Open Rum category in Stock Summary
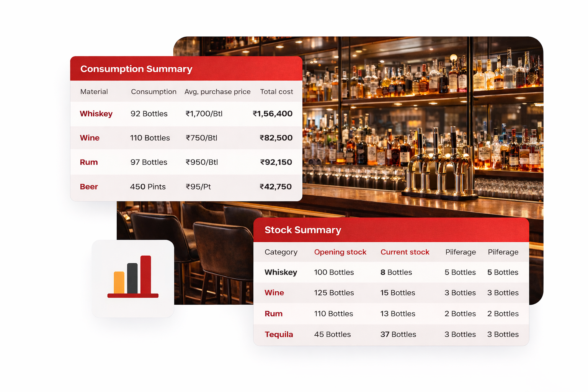Image resolution: width=588 pixels, height=392 pixels. (x=273, y=314)
